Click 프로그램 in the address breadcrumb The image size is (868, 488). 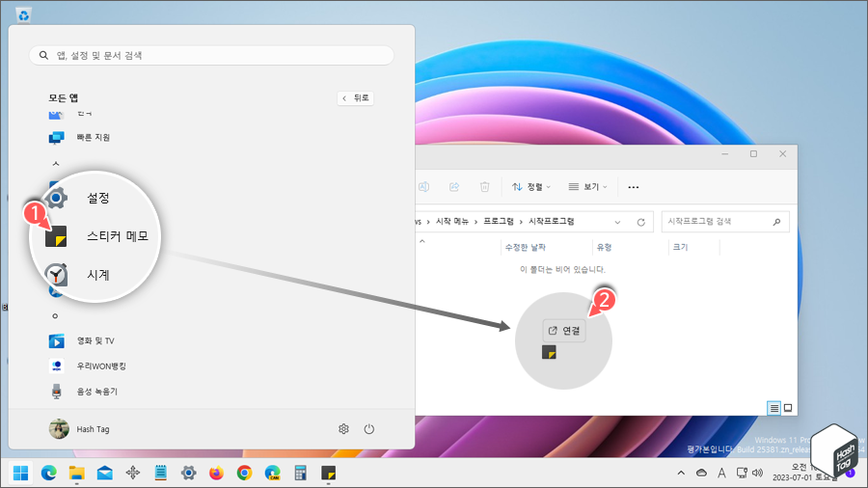[499, 221]
